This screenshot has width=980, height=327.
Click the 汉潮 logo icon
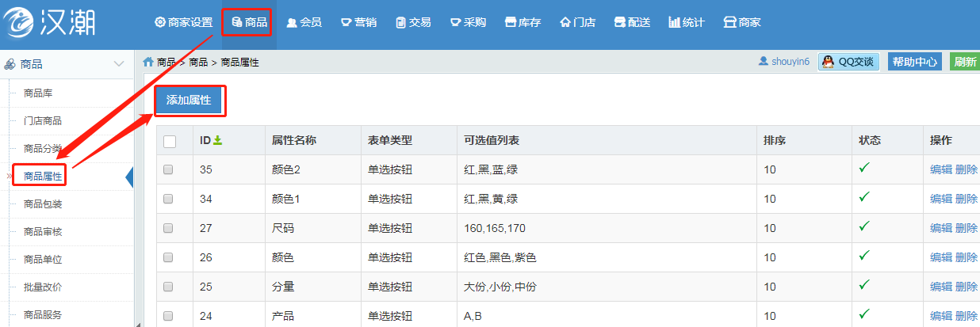coord(21,24)
